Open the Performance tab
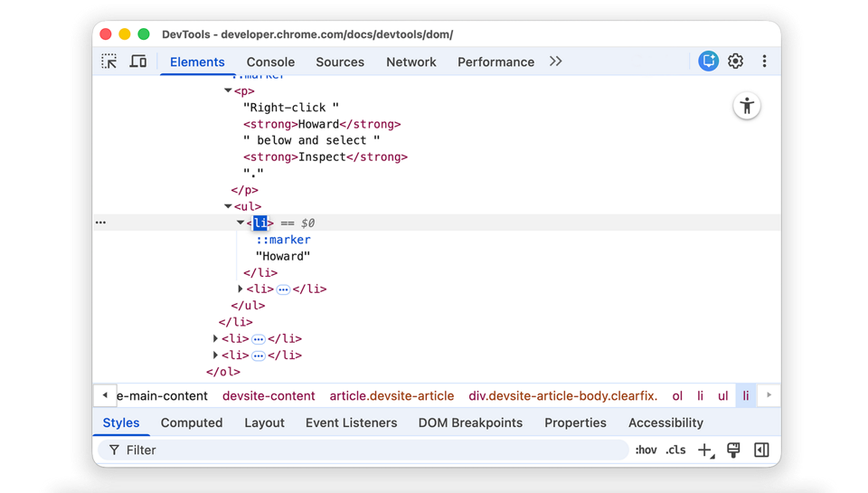The image size is (868, 493). (496, 62)
